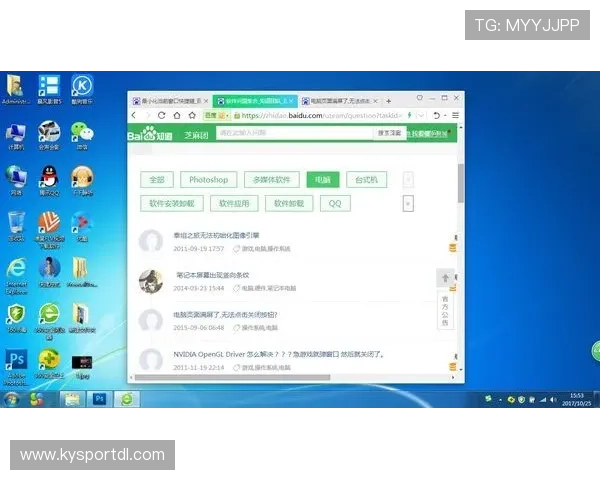The width and height of the screenshot is (600, 480).
Task: Close the first browser tab
Action: 206,101
